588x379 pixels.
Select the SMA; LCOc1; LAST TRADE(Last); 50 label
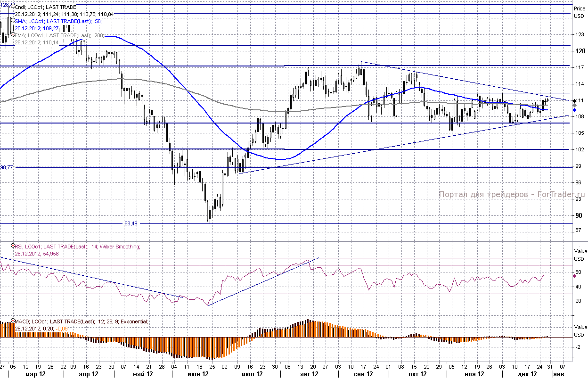(58, 21)
